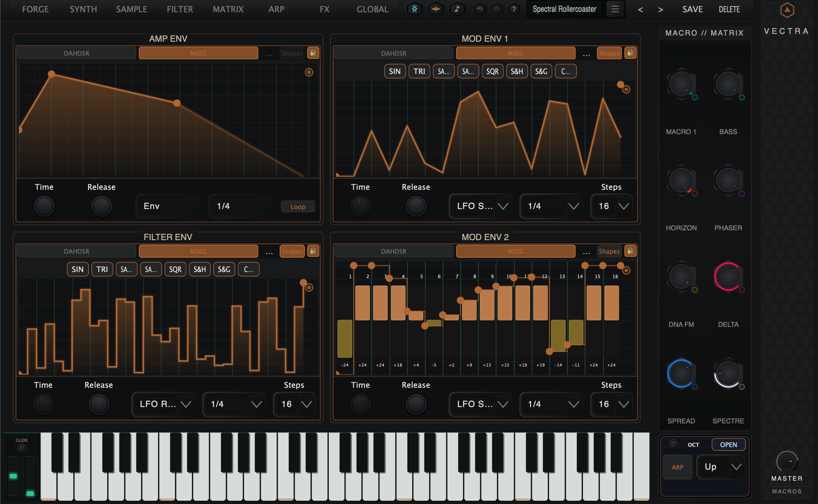Viewport: 818px width, 504px height.
Task: Go to previous preset with left arrow
Action: (640, 9)
